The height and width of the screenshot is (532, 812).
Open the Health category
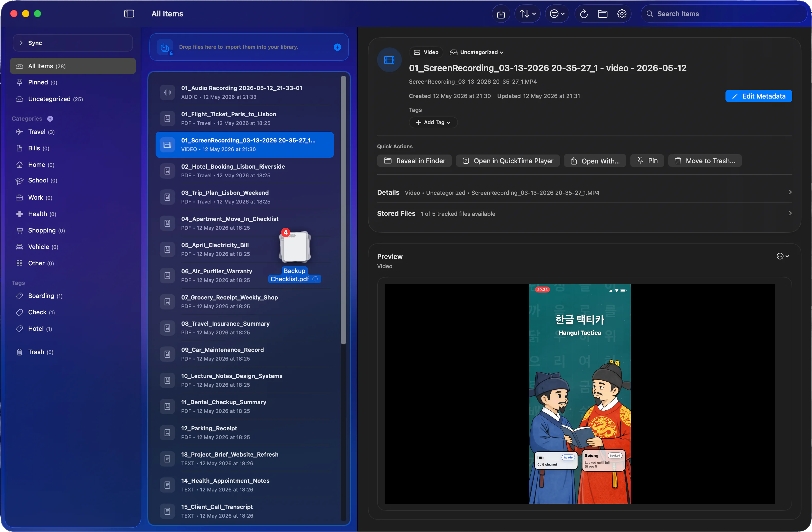73,214
